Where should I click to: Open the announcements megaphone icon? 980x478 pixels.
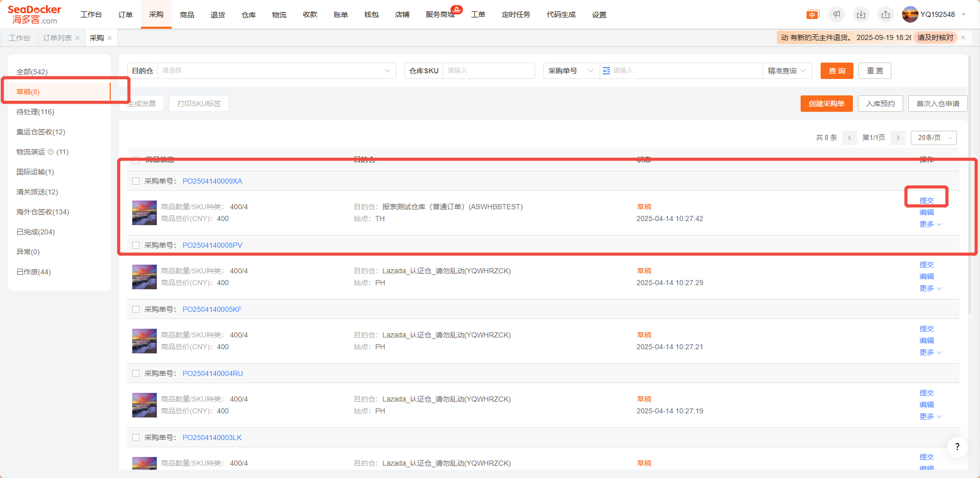[x=836, y=15]
